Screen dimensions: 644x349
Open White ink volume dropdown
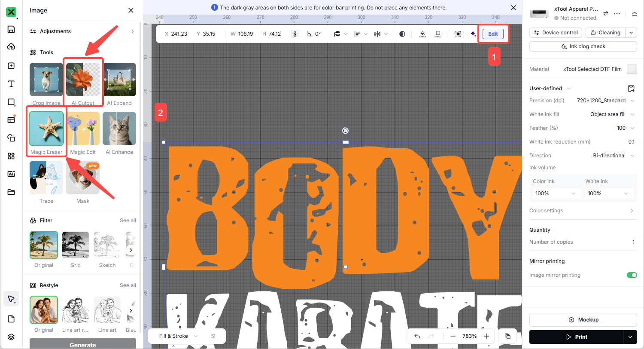(x=609, y=193)
